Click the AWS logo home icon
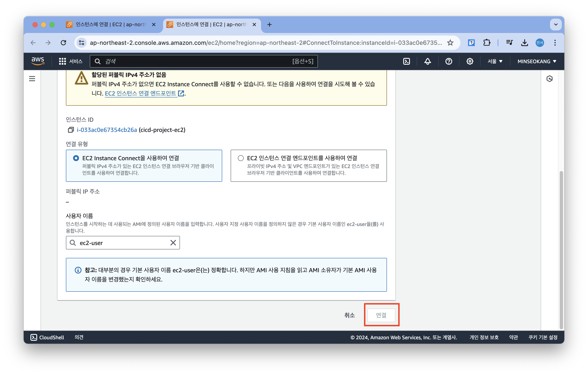This screenshot has height=375, width=588. 38,61
